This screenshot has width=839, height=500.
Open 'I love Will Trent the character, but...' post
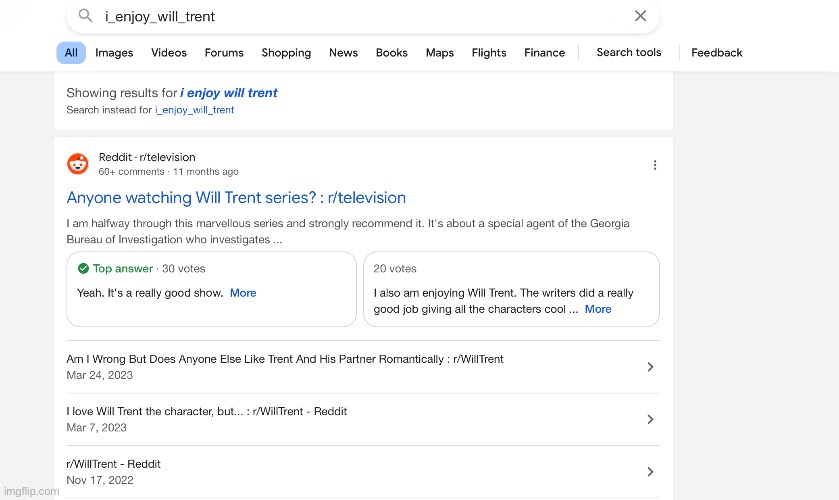pos(207,411)
